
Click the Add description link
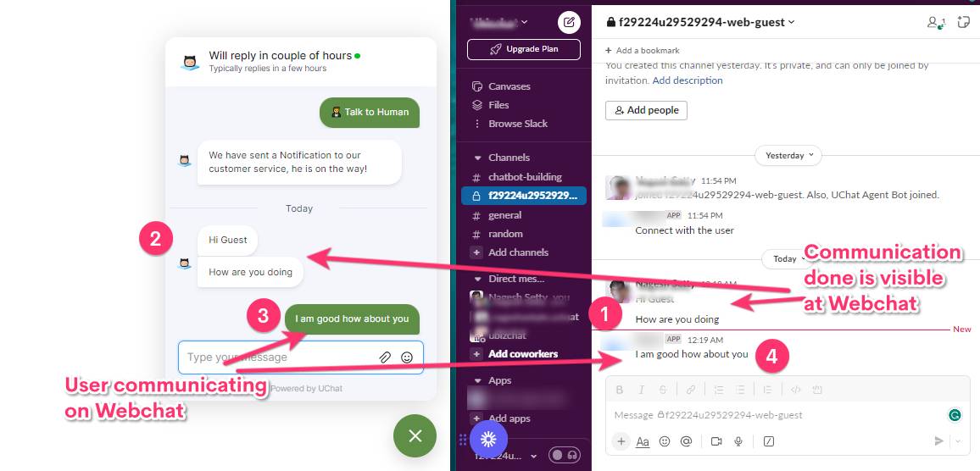[688, 80]
